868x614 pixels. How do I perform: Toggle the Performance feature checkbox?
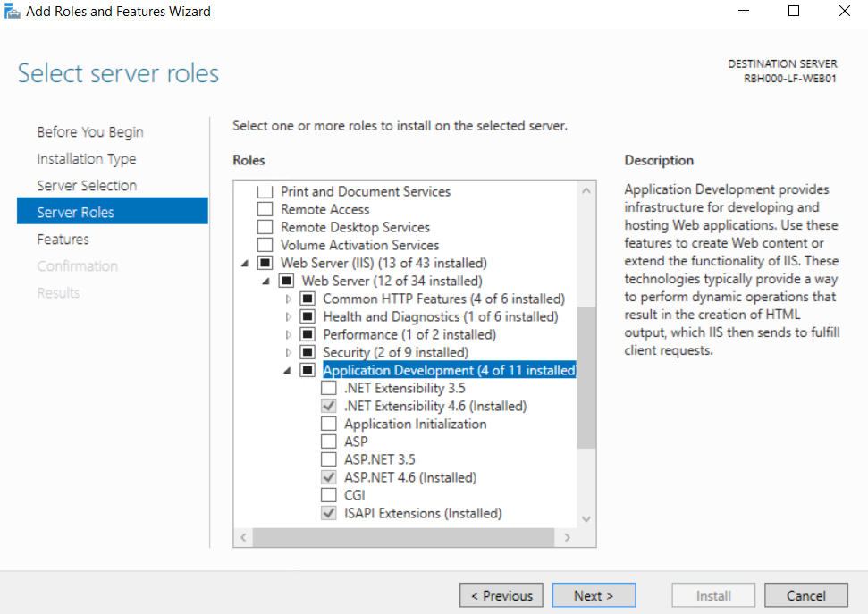[x=308, y=334]
